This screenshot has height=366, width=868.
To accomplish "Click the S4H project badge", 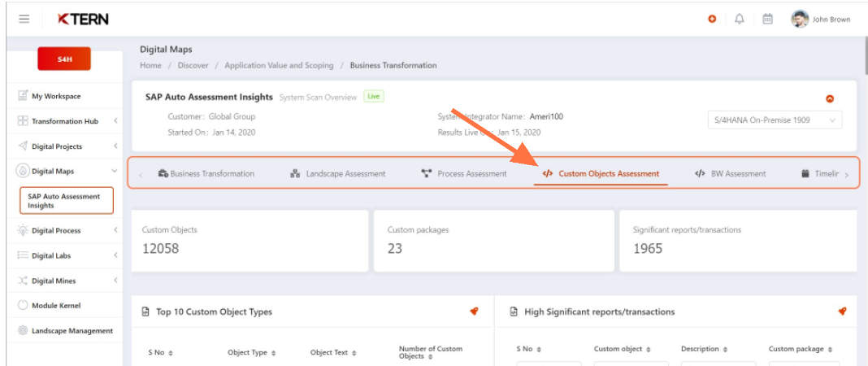I will [63, 59].
